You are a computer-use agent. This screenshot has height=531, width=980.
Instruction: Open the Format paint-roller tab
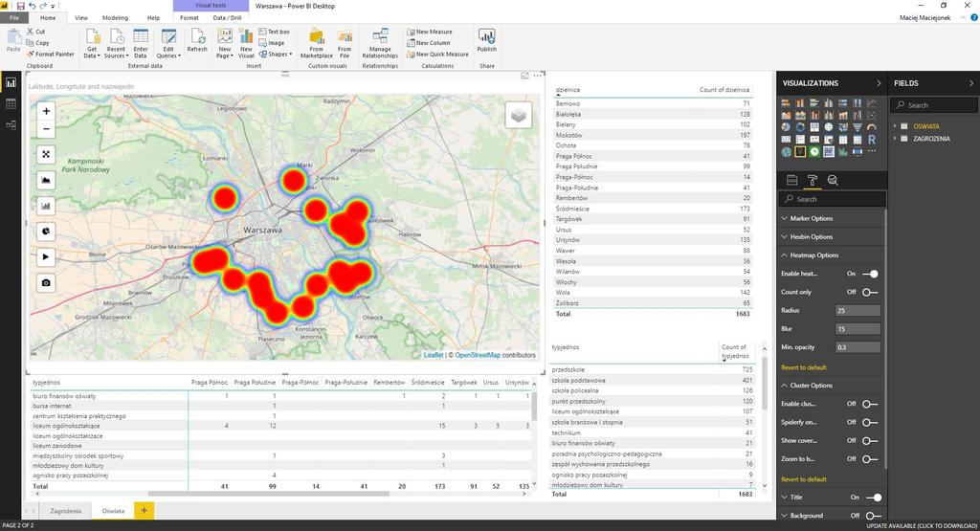click(812, 181)
